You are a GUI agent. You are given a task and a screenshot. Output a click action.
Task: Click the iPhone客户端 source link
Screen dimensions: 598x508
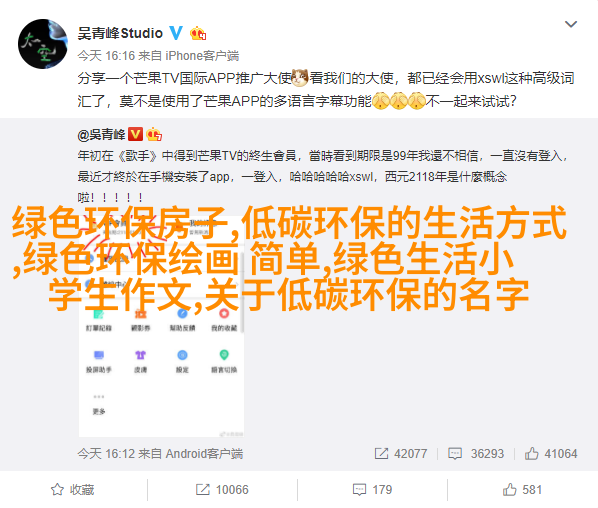202,56
